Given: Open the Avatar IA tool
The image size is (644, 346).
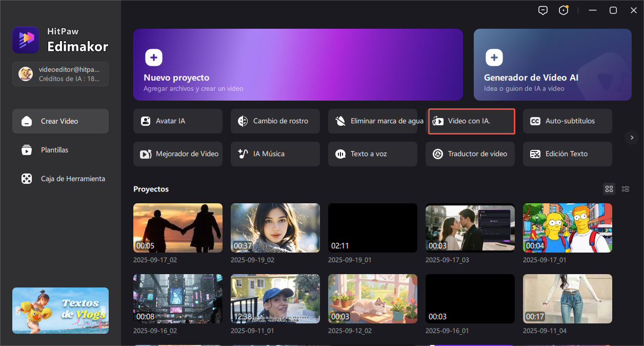Looking at the screenshot, I should click(177, 121).
